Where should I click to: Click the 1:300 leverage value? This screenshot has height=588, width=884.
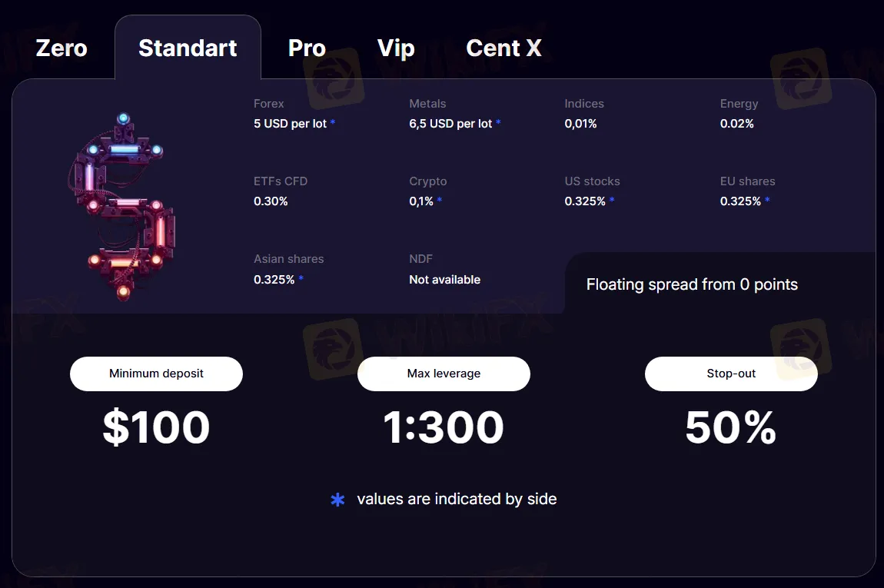click(x=444, y=427)
